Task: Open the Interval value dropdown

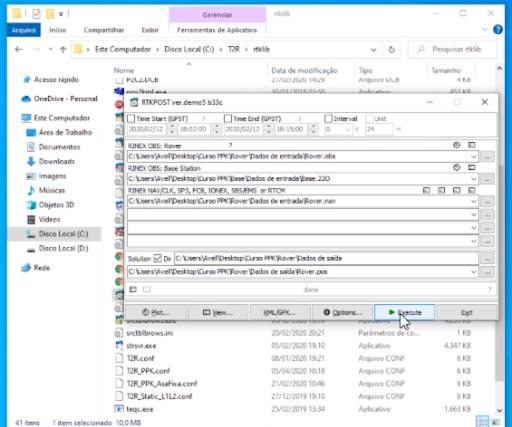Action: pyautogui.click(x=347, y=129)
